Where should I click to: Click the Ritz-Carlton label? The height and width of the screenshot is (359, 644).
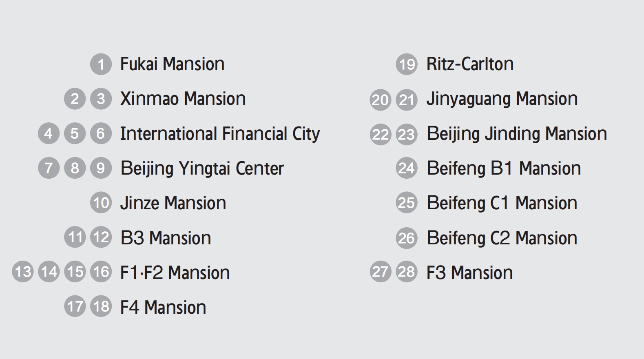(x=470, y=64)
